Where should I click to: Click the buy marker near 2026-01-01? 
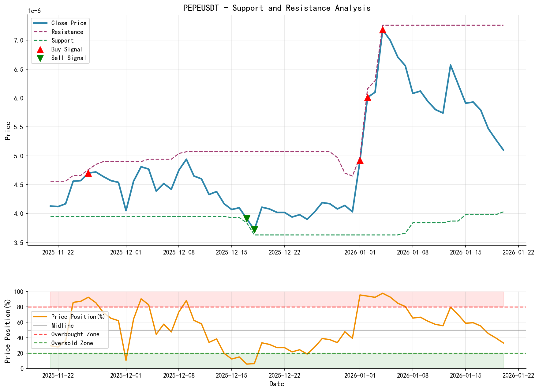pyautogui.click(x=360, y=161)
